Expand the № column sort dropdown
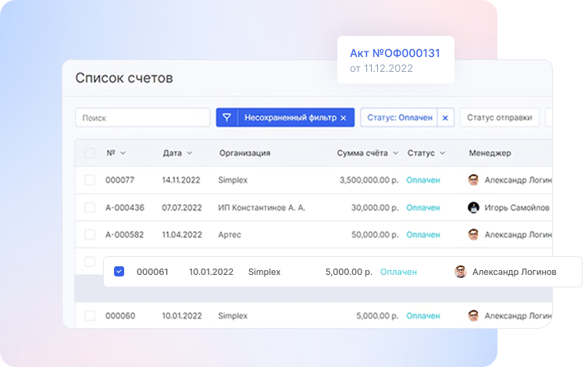 point(123,153)
